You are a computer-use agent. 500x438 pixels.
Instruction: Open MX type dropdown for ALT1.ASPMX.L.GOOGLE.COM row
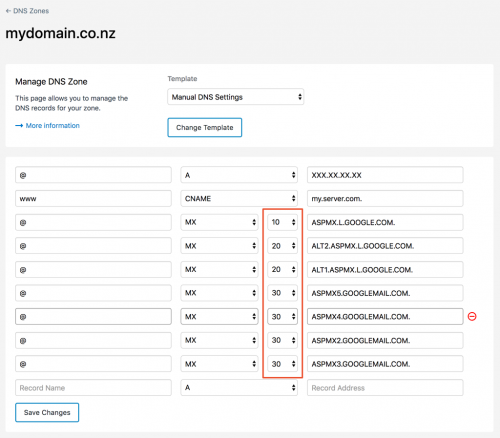pyautogui.click(x=219, y=269)
